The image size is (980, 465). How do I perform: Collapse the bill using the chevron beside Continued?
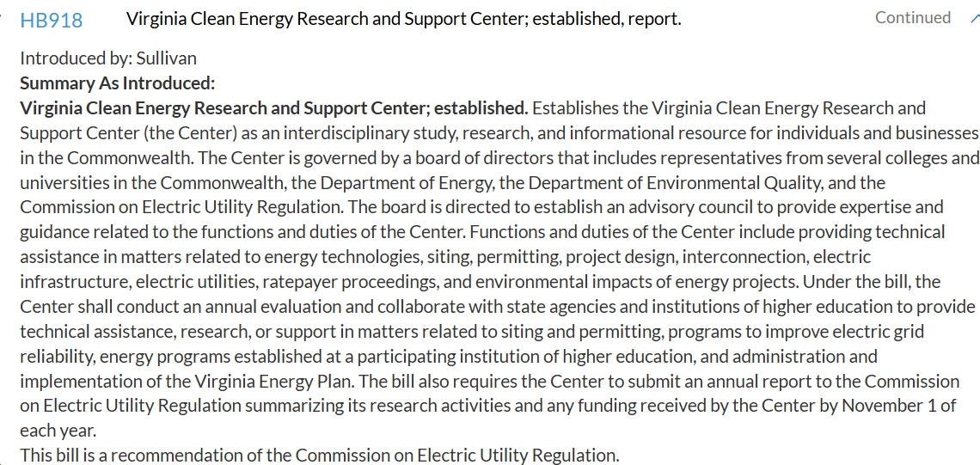coord(973,18)
